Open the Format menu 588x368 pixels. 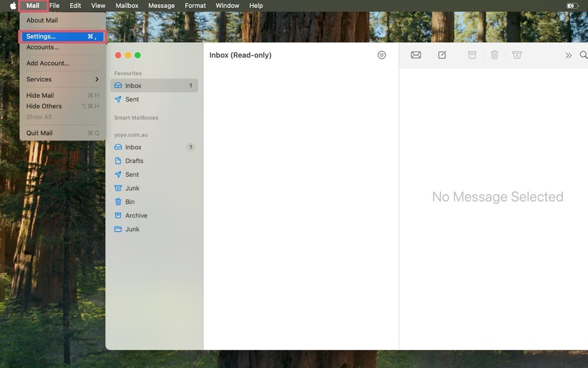click(x=195, y=5)
